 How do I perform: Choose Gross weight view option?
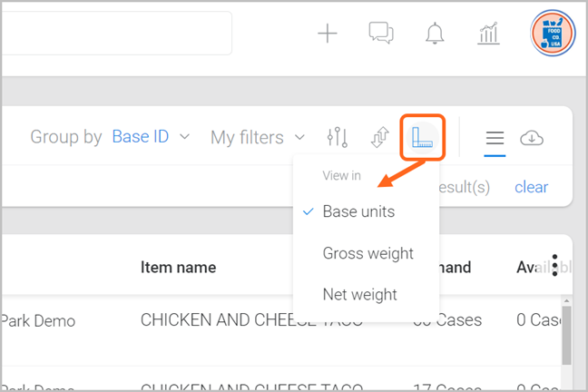click(x=367, y=253)
